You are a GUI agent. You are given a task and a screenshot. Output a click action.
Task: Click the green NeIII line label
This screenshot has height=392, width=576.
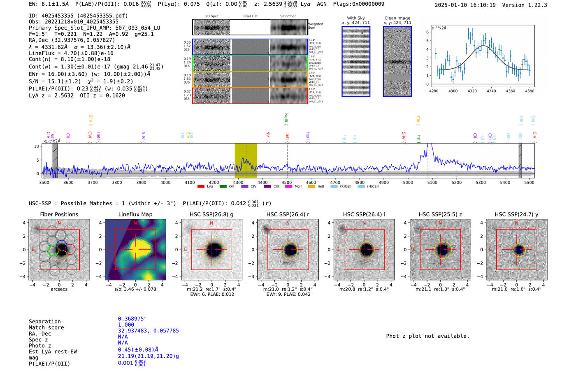[x=286, y=119]
